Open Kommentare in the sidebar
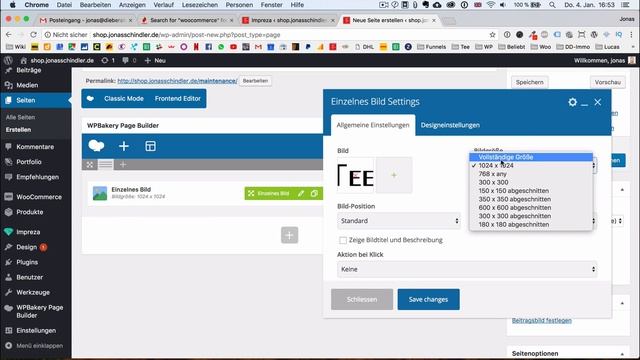 tap(36, 147)
